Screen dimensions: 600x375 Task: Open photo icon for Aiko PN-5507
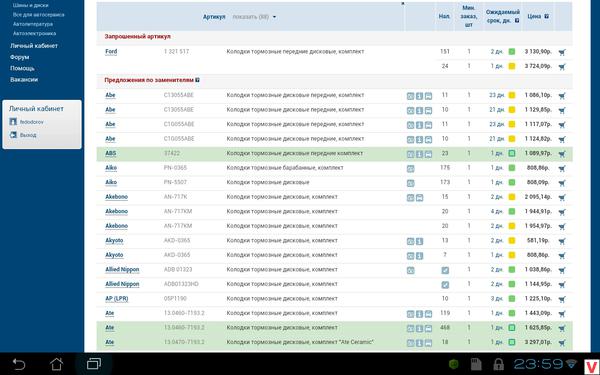(x=410, y=183)
